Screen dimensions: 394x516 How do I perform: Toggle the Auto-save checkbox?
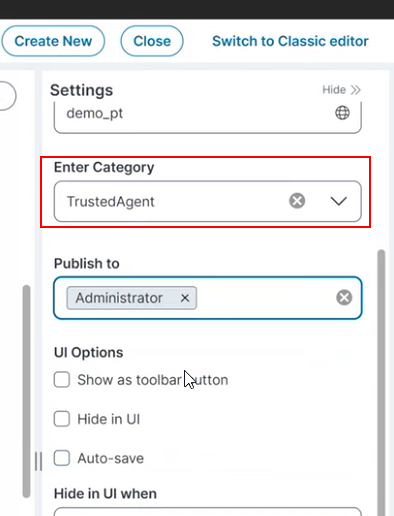[x=62, y=458]
